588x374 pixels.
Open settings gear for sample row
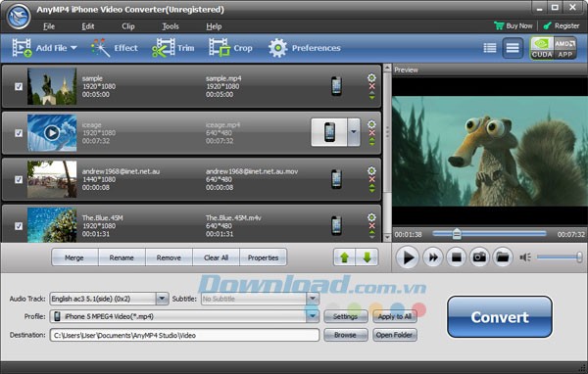click(371, 77)
